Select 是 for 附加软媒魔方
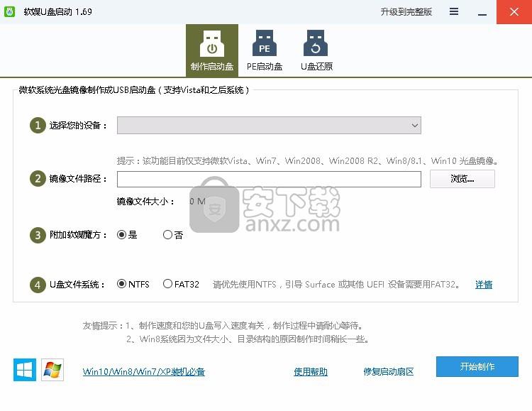The width and height of the screenshot is (532, 411). point(127,235)
